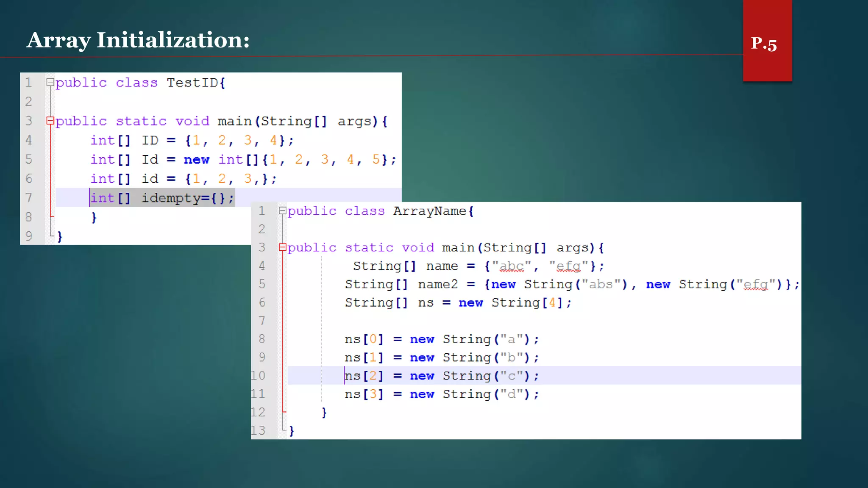Click the line 'ns[1] = new String("b");'
This screenshot has height=488, width=868.
pos(442,358)
